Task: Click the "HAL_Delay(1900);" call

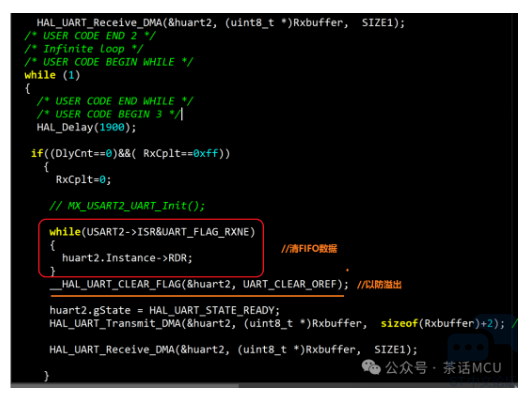Action: (x=87, y=127)
